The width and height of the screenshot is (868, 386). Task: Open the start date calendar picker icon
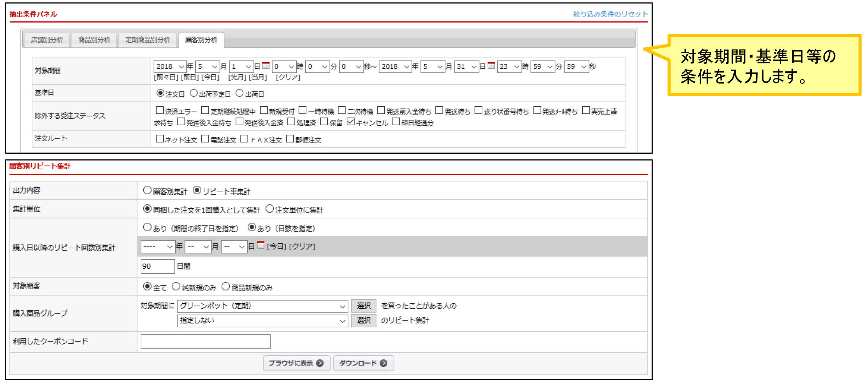[x=266, y=66]
